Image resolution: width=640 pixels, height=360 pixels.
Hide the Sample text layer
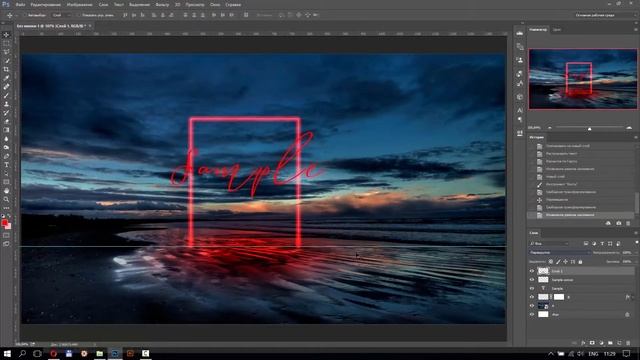click(532, 289)
